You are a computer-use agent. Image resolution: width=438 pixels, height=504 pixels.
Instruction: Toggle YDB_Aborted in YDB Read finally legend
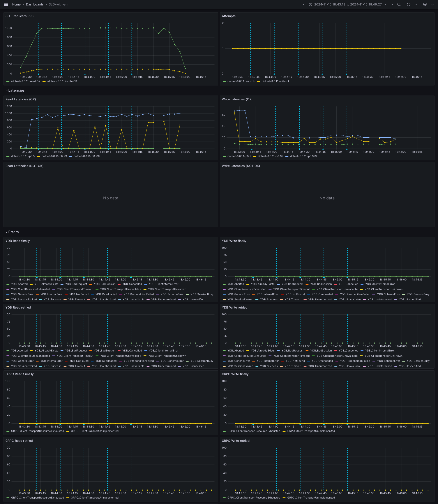(x=19, y=284)
